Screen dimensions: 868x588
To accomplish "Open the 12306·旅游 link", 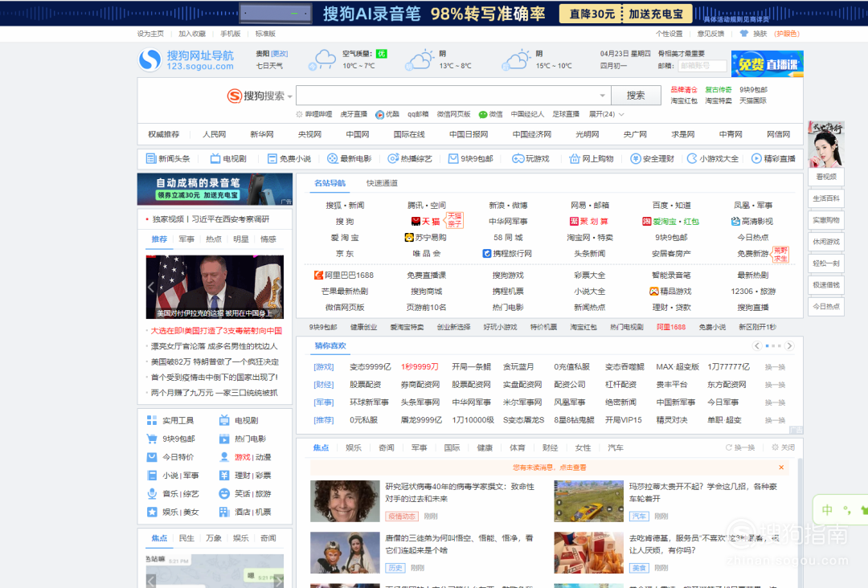I will click(x=753, y=292).
